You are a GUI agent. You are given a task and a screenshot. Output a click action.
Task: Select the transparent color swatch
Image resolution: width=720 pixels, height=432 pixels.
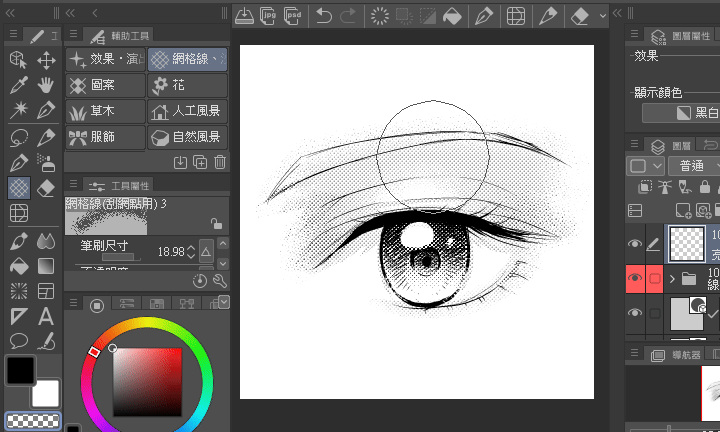click(x=32, y=421)
